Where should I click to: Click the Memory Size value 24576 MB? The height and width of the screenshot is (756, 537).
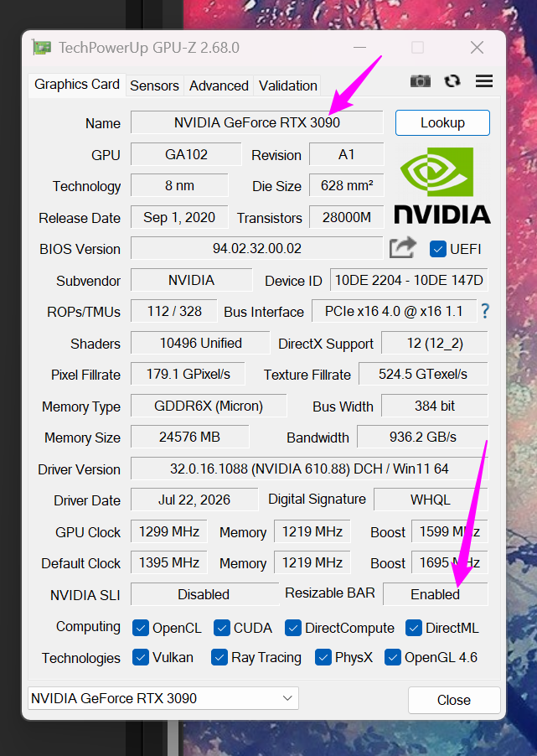pyautogui.click(x=189, y=437)
